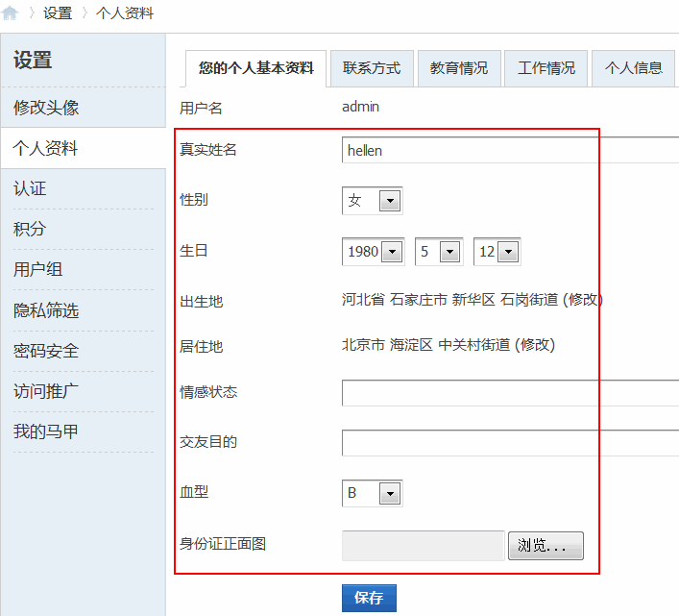The width and height of the screenshot is (679, 616).
Task: Open 用户组 sidebar item
Action: point(37,269)
